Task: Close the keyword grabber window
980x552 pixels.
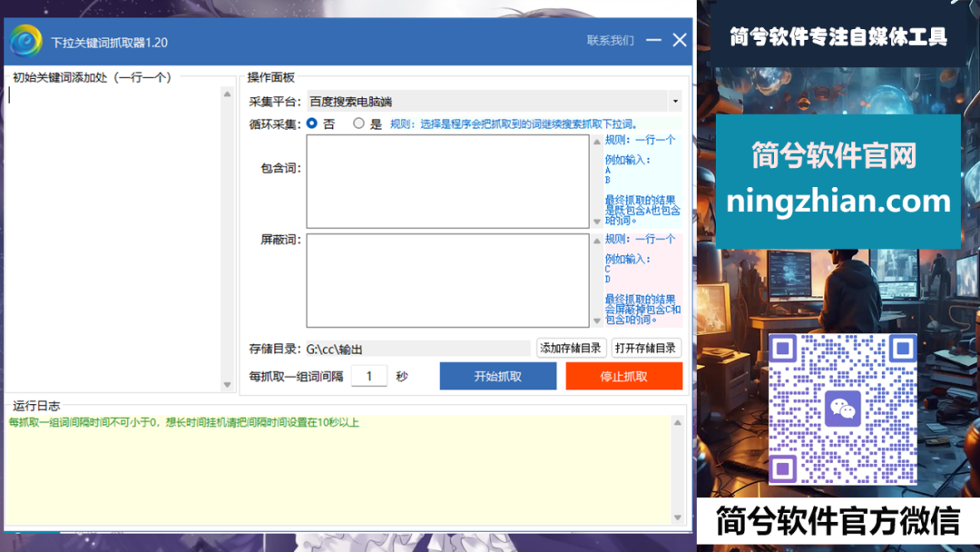Action: tap(680, 41)
